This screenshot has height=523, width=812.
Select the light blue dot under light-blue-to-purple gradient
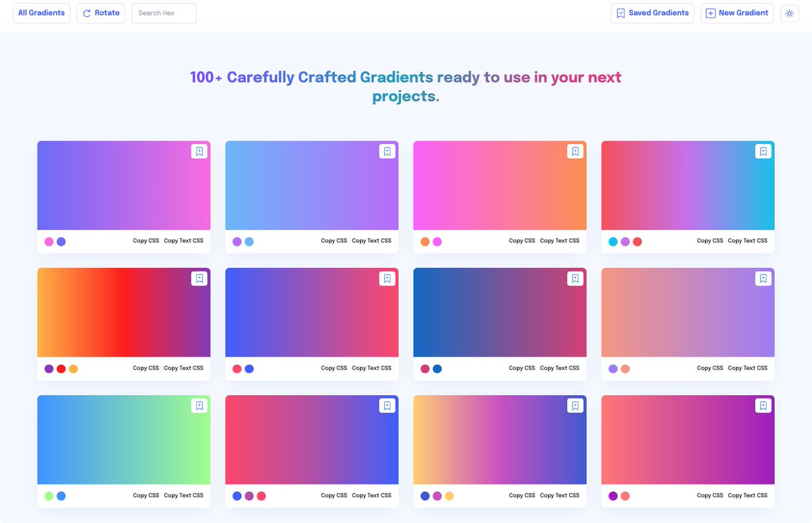coord(249,242)
